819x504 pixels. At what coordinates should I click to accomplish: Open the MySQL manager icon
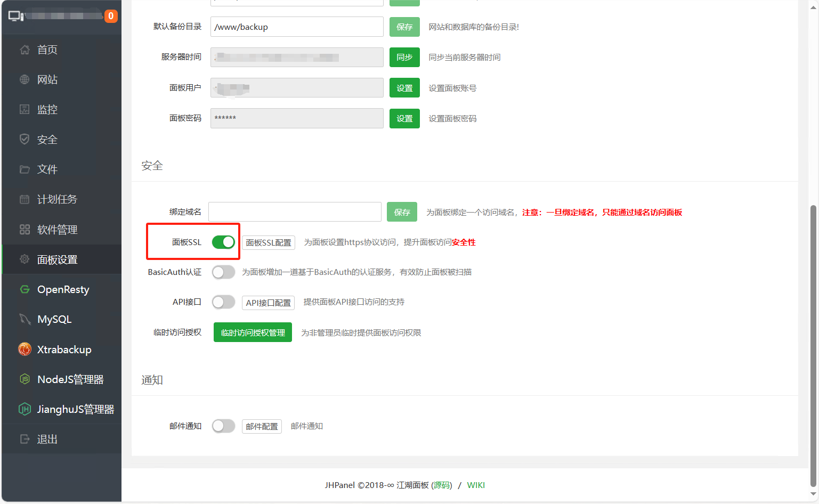pos(25,319)
